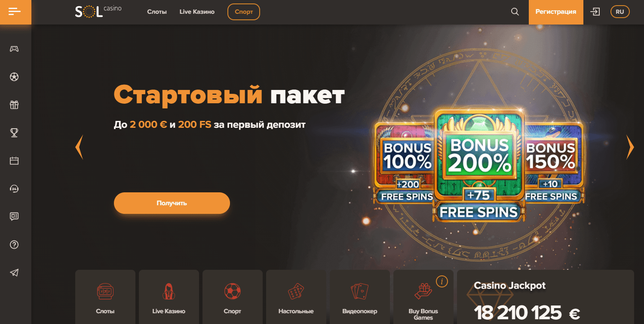Image resolution: width=644 pixels, height=324 pixels.
Task: Open the 24-hour support sidebar icon
Action: (14, 189)
